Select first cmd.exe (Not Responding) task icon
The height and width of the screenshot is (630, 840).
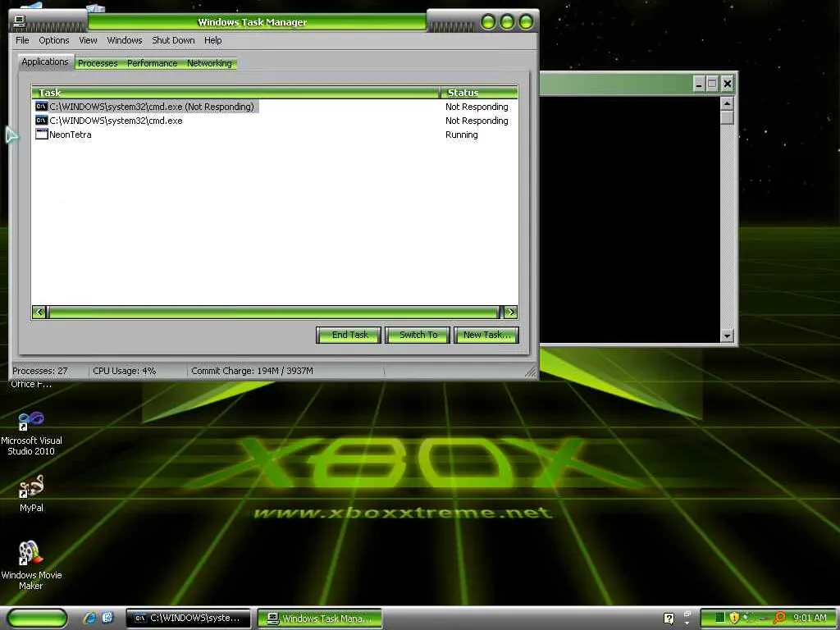(x=41, y=107)
